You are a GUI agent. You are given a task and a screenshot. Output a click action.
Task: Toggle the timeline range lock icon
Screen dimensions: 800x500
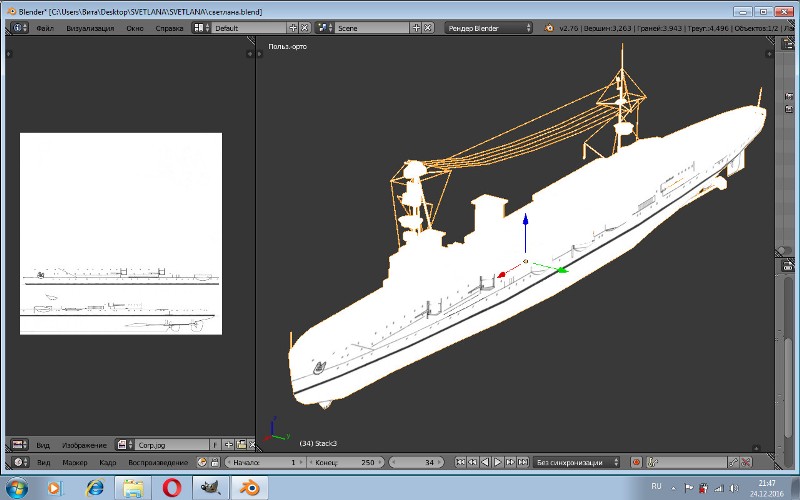tap(214, 462)
